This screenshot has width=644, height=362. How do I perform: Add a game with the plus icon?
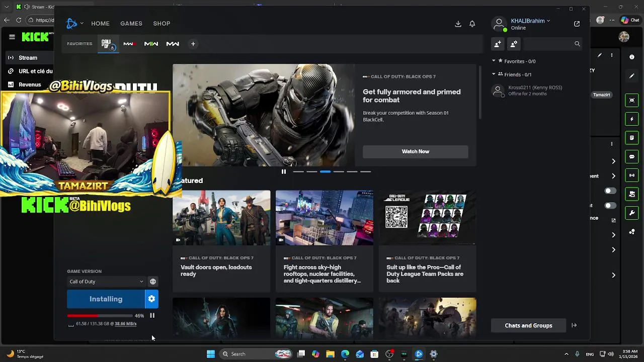click(x=193, y=44)
